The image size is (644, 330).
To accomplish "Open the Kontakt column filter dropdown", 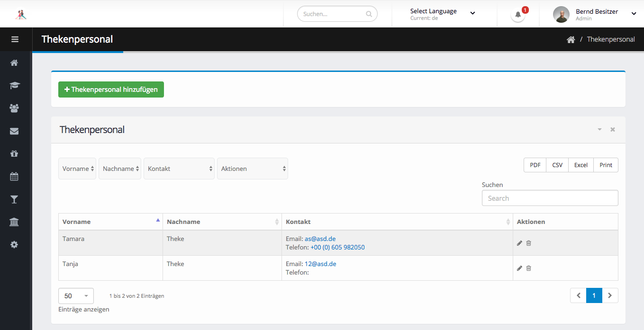I will click(179, 169).
